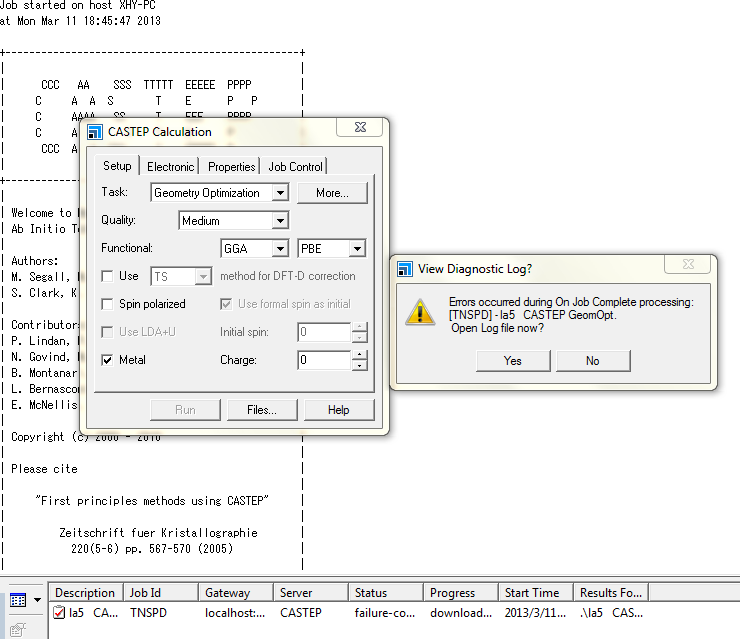Screen dimensions: 740x639
Task: Click the Help button
Action: click(339, 410)
